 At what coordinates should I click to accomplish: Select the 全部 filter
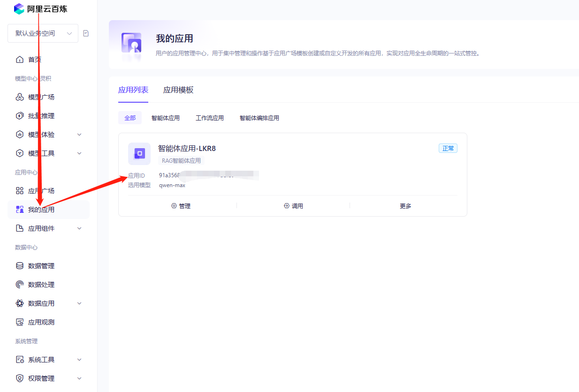[130, 118]
